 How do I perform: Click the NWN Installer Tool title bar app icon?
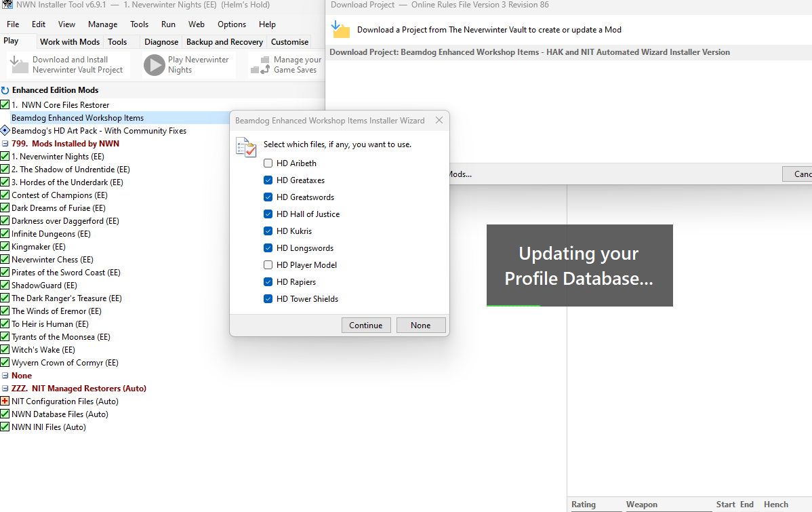[x=7, y=5]
